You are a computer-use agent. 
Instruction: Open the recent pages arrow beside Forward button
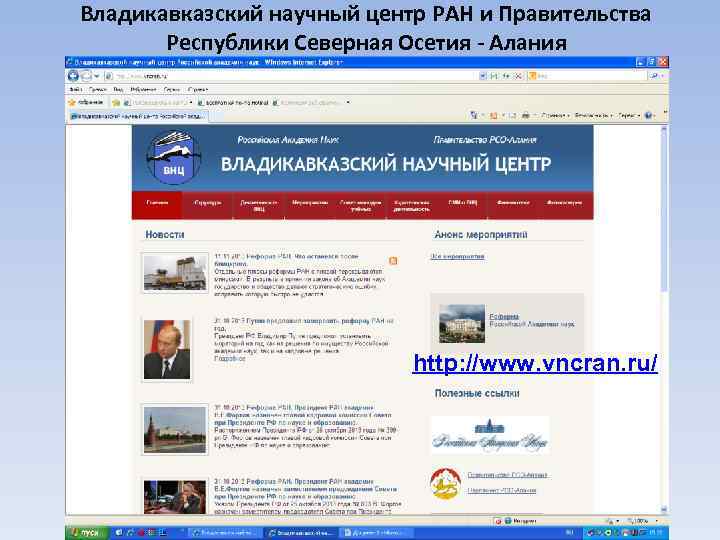click(x=96, y=76)
